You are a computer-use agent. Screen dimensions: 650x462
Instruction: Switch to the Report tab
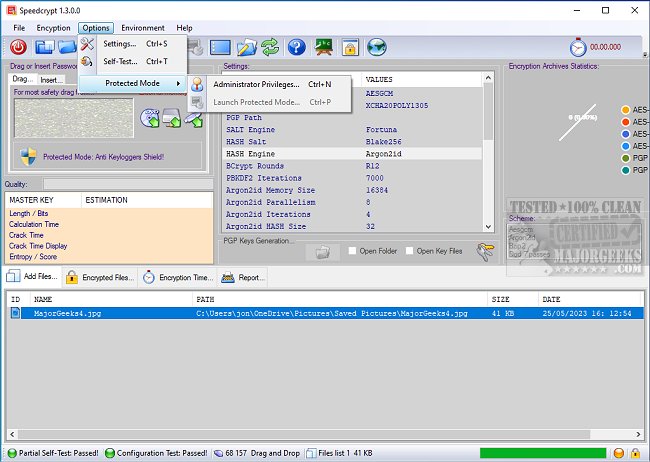244,277
